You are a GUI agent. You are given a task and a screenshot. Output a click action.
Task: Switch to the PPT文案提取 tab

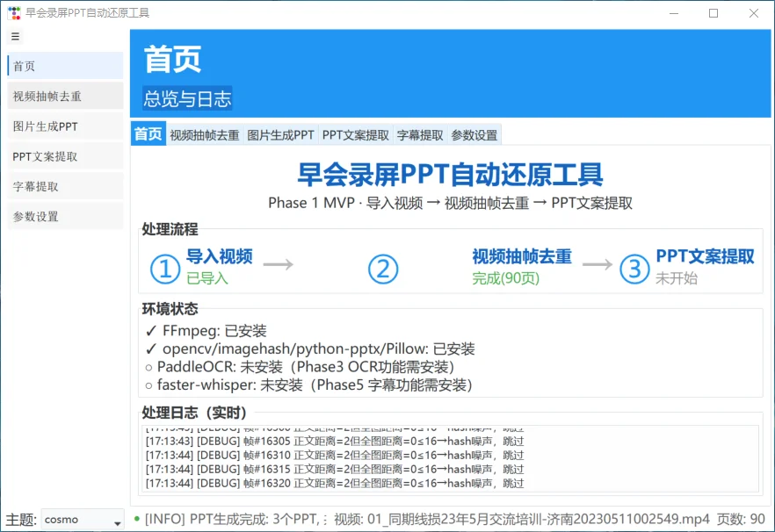355,135
